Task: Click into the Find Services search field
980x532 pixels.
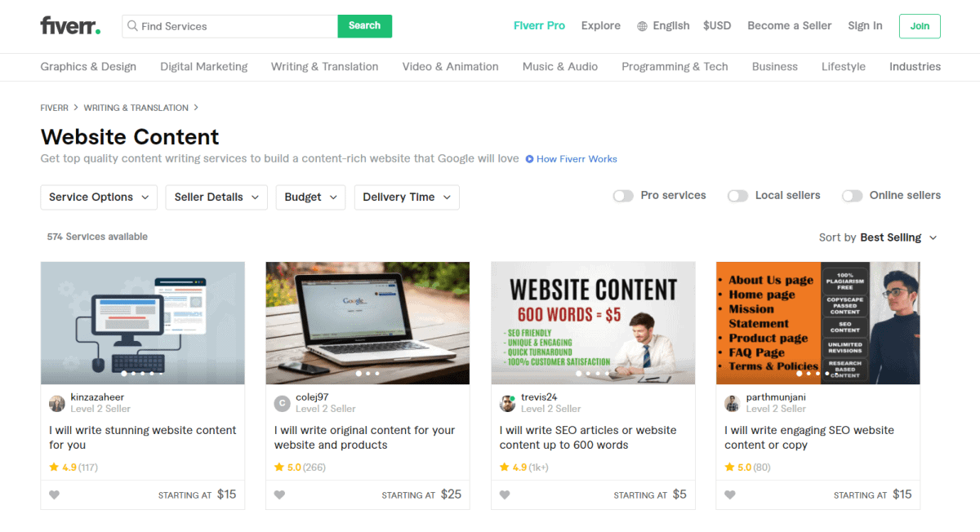Action: tap(229, 26)
